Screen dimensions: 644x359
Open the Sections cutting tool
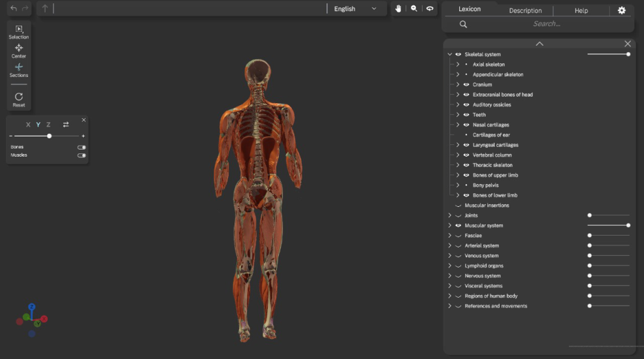[19, 69]
